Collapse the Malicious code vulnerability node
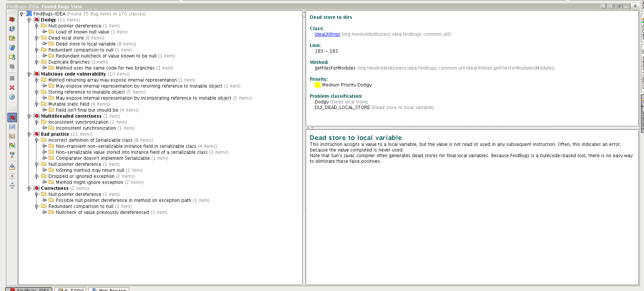Screen dimensions: 644x291 (x=29, y=74)
